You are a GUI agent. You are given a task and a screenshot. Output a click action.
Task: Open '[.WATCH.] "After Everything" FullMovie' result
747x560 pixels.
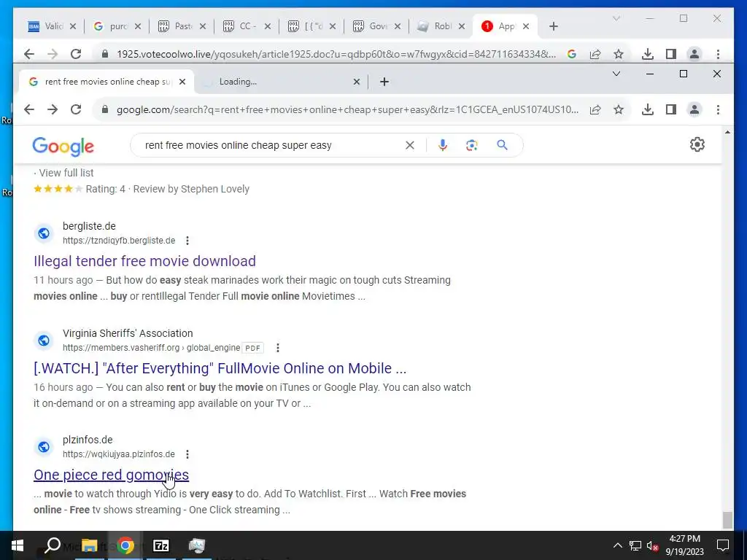click(x=220, y=368)
